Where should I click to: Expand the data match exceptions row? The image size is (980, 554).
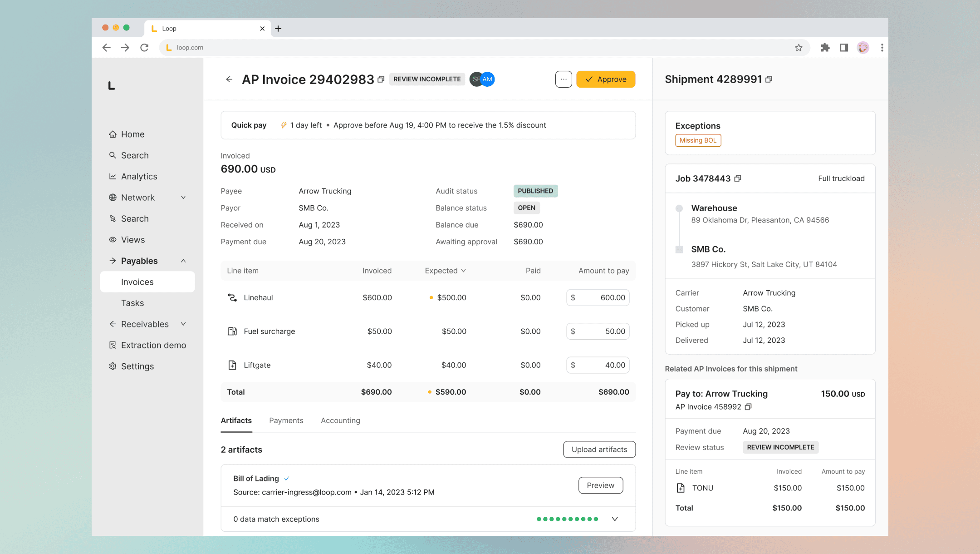pos(615,519)
